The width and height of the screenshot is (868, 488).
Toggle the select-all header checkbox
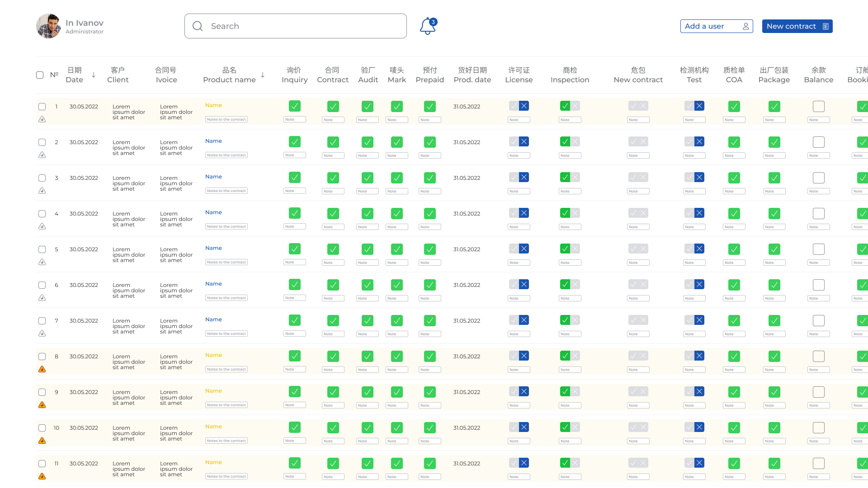40,75
